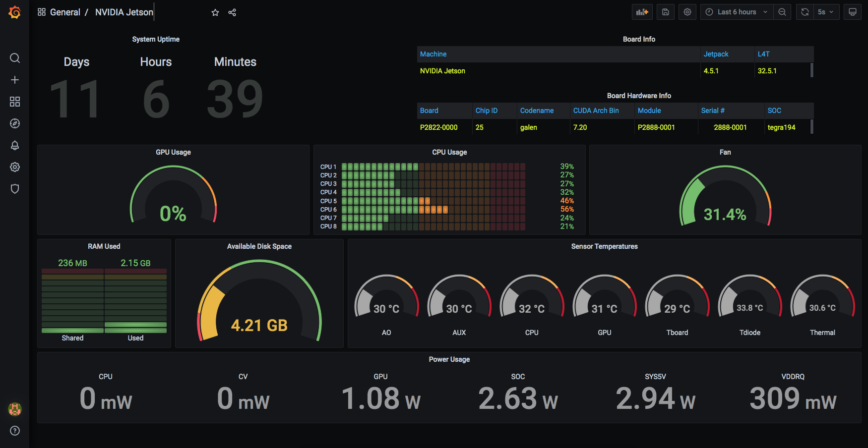Mark dashboard as favorite with star icon
This screenshot has width=868, height=448.
pos(215,12)
